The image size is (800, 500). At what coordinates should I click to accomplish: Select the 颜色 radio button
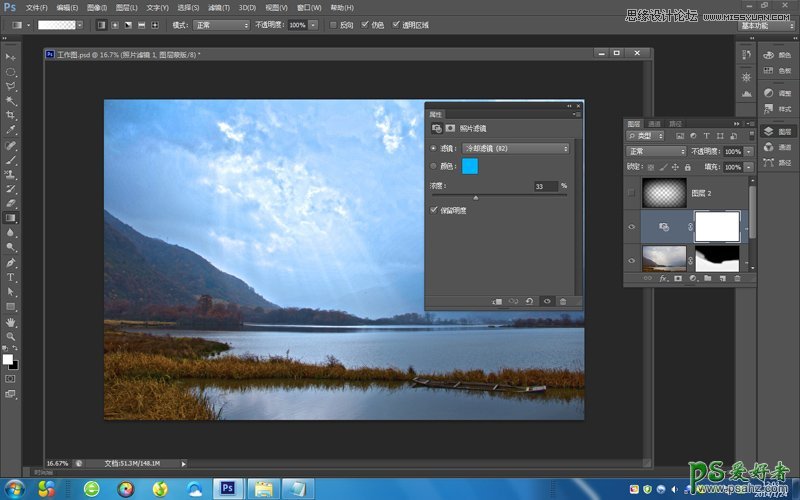[433, 166]
